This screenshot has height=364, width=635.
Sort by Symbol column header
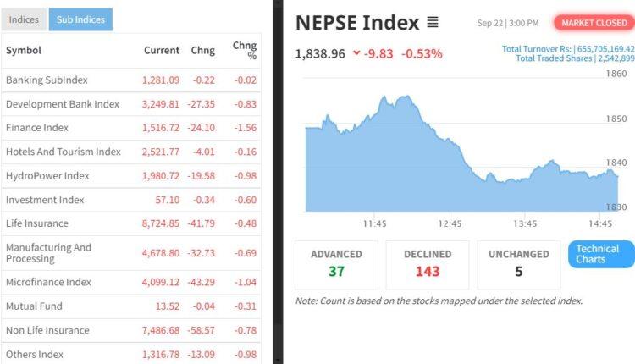coord(24,50)
